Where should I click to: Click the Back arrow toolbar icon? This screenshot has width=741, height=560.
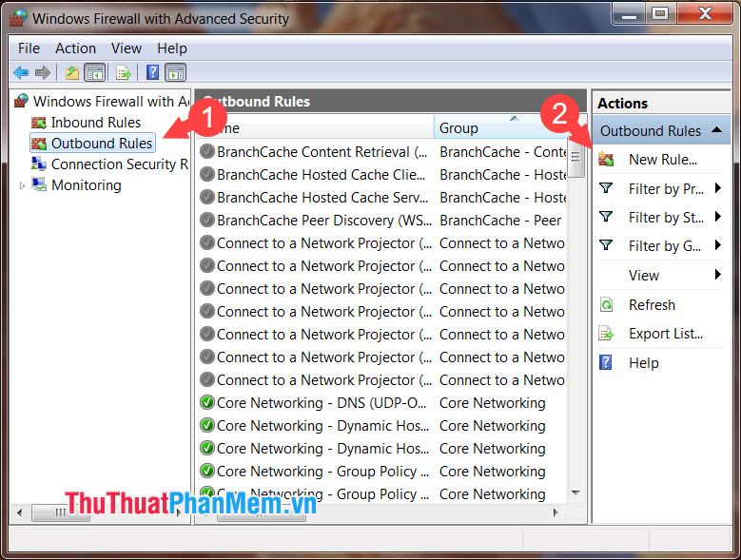(21, 72)
